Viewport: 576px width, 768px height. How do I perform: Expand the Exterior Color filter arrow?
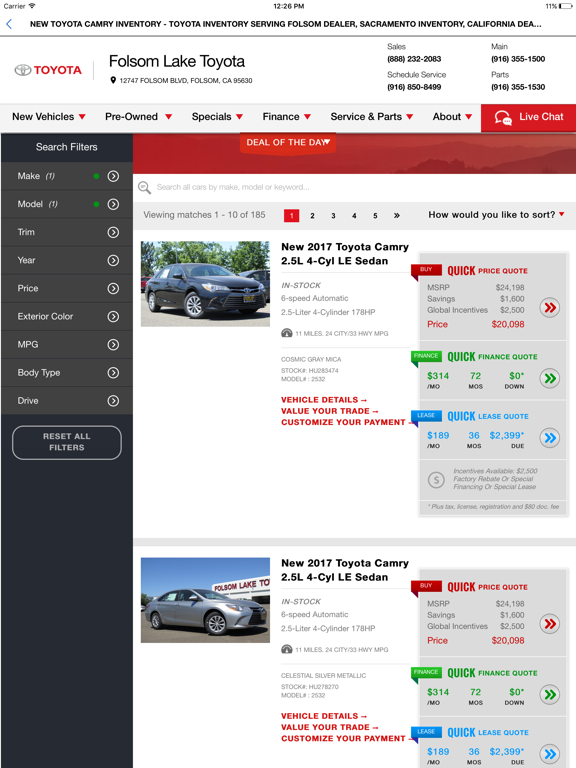pyautogui.click(x=113, y=316)
